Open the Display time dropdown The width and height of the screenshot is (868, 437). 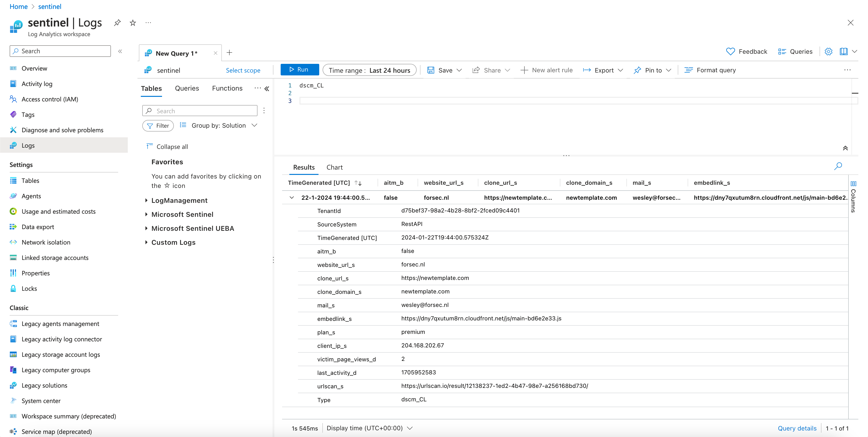tap(369, 428)
